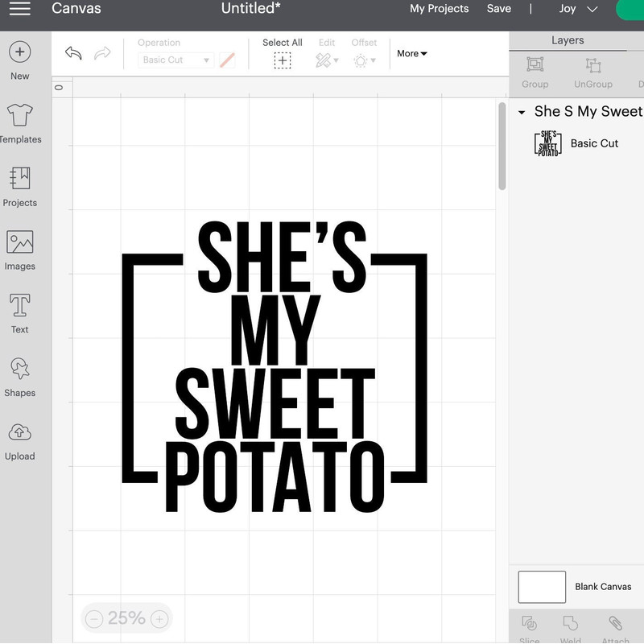Open My Projects
The image size is (644, 644).
tap(440, 9)
